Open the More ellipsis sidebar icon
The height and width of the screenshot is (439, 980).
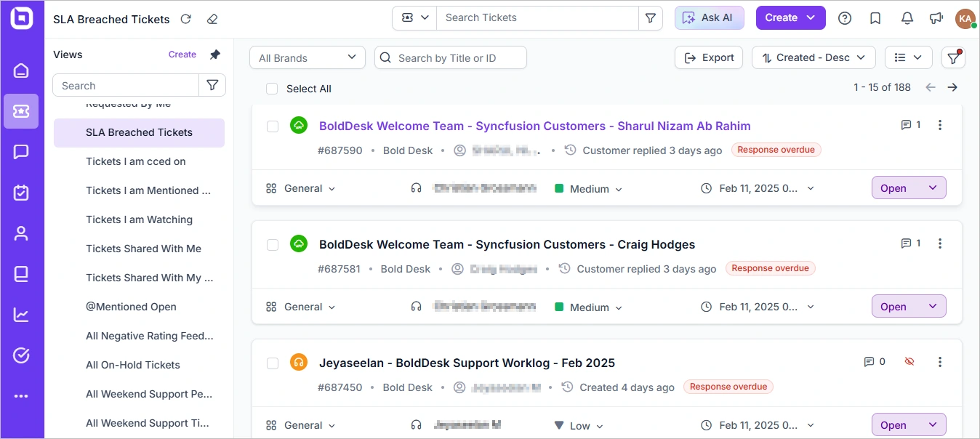click(x=21, y=396)
